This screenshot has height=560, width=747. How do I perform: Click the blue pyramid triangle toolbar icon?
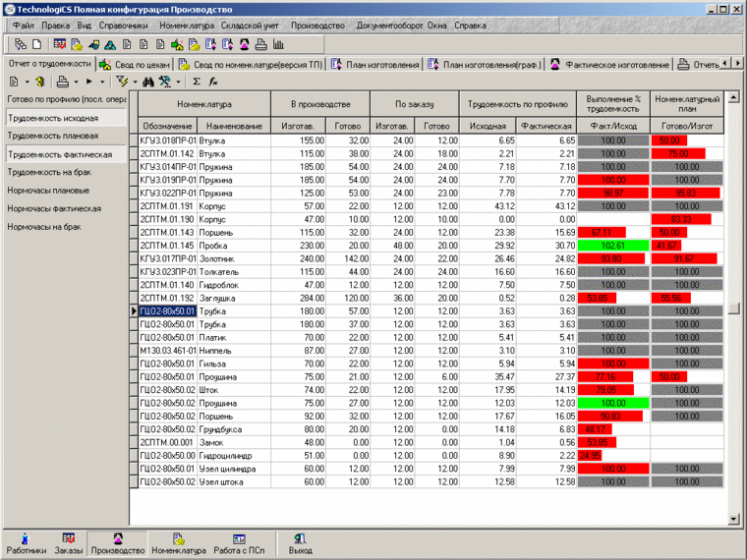click(x=110, y=45)
